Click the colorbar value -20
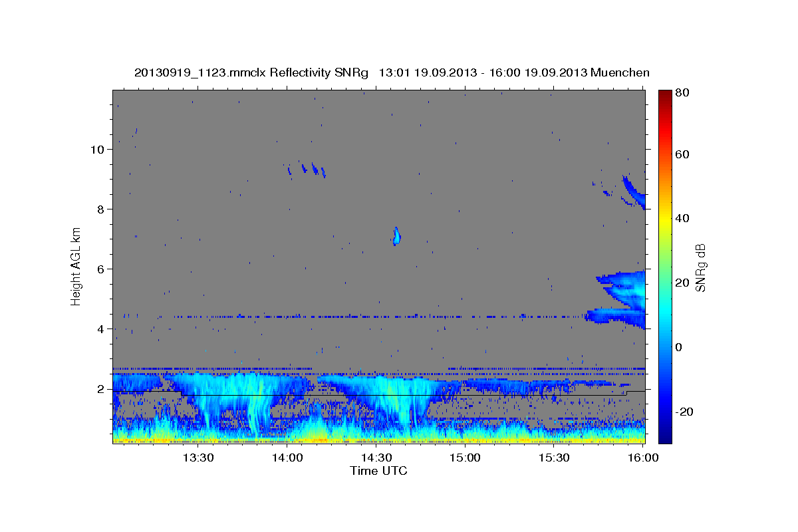 [x=684, y=412]
